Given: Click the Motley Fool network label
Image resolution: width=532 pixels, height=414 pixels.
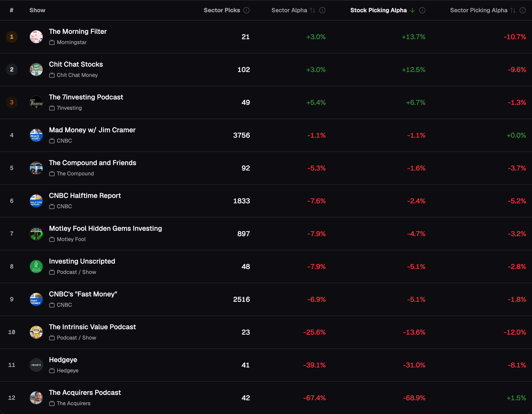Looking at the screenshot, I should click(71, 239).
